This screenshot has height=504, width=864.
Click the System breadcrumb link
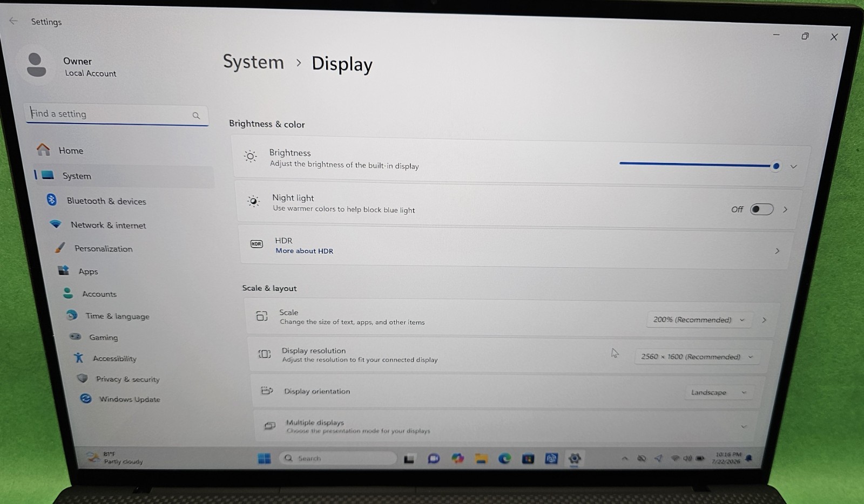tap(253, 62)
